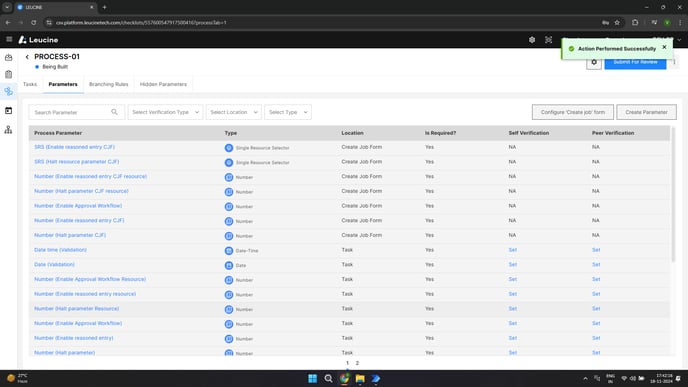Image resolution: width=688 pixels, height=387 pixels.
Task: Open File Explorer from taskbar
Action: point(360,379)
